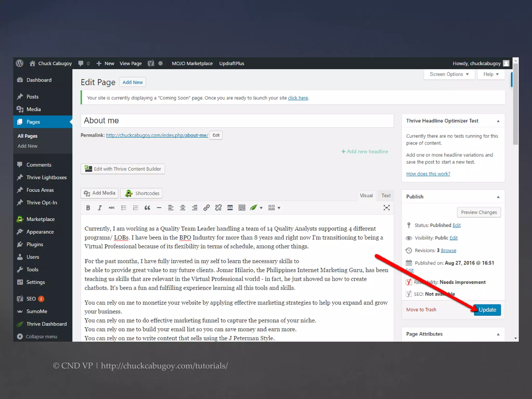Click the Update button
Viewport: 532px width, 399px height.
point(487,310)
